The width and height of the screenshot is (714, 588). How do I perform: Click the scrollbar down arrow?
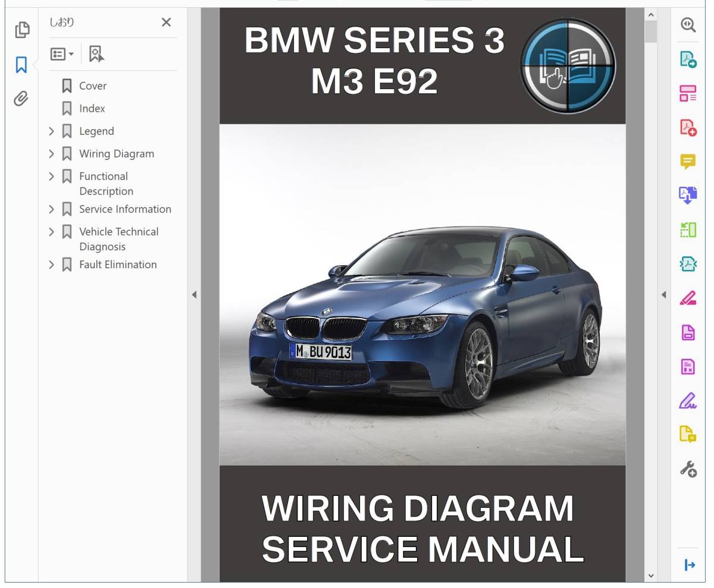650,576
